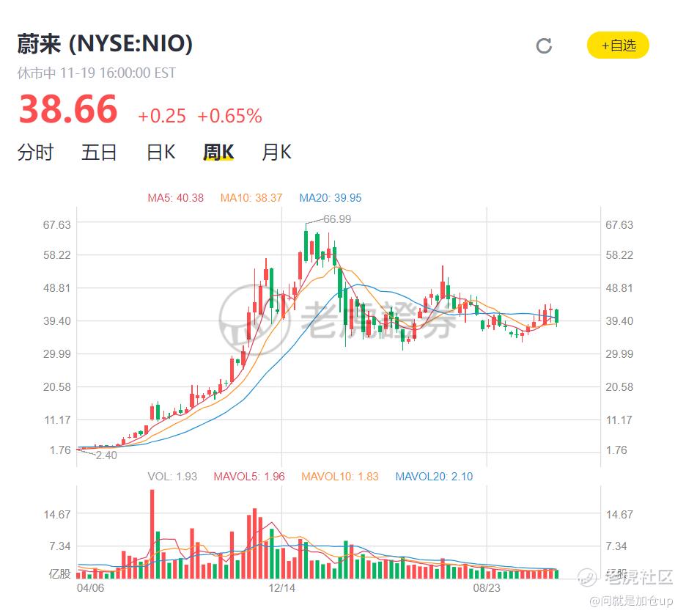Click the latest green weekly candlestick
The image size is (686, 616).
tap(556, 317)
